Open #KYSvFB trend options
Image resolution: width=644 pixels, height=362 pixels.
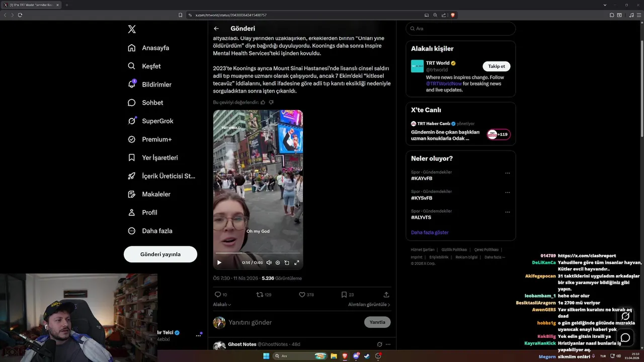[507, 193]
